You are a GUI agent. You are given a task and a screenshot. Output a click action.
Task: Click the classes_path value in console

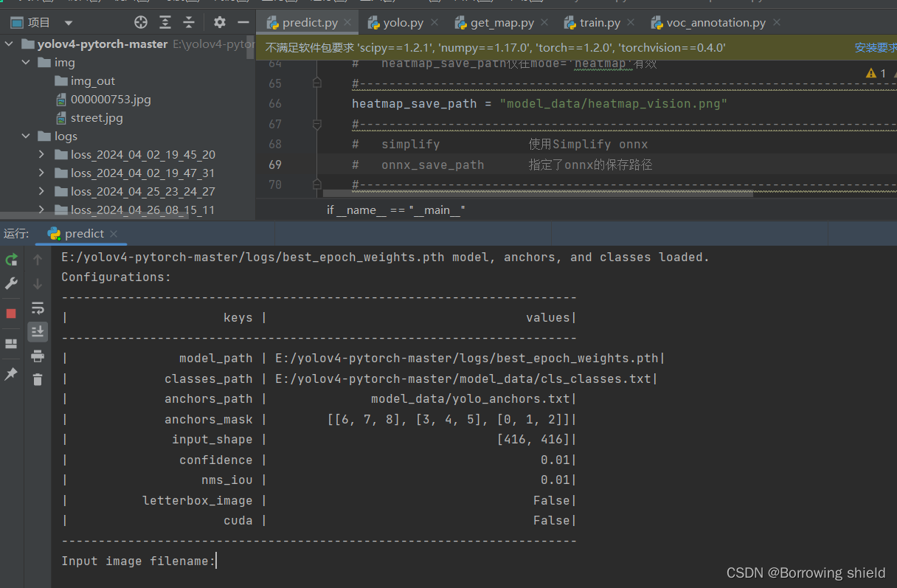click(463, 379)
